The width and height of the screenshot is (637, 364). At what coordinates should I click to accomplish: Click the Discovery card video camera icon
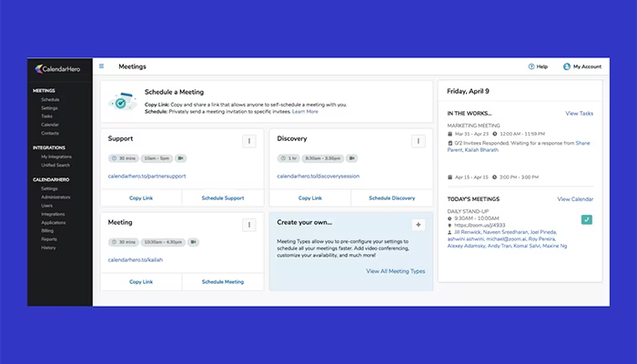point(352,158)
